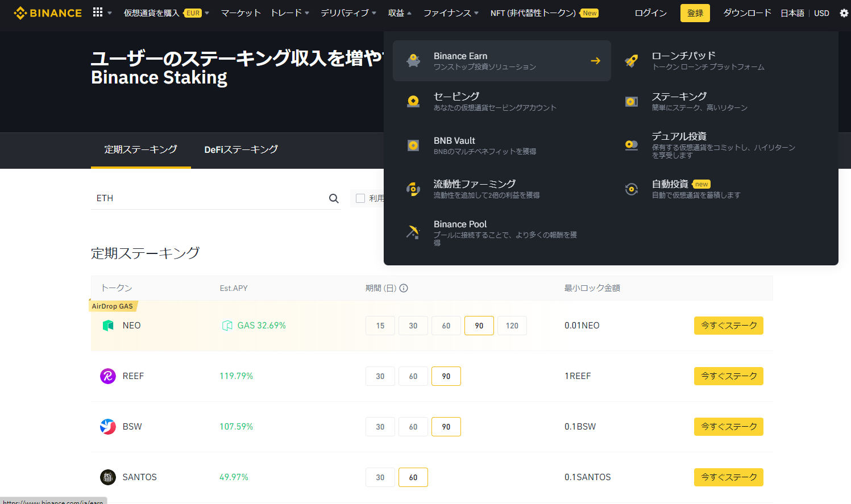This screenshot has height=504, width=851.
Task: Open the apps grid menu icon
Action: point(98,13)
